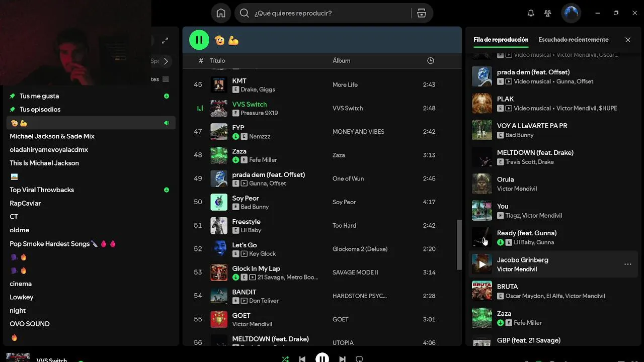Toggle shuffle in the bottom player
The image size is (644, 362).
[285, 359]
